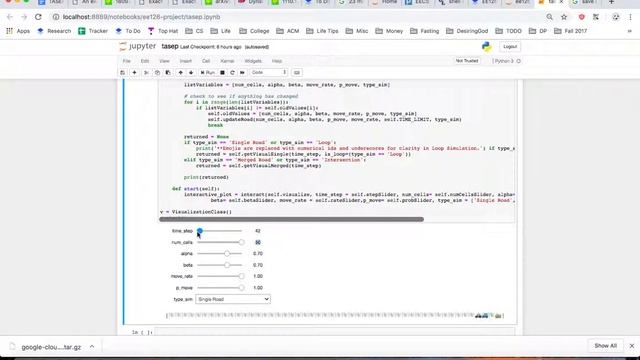Copy selected cells toolbar icon
Screen dimensions: 640x360
pos(157,72)
